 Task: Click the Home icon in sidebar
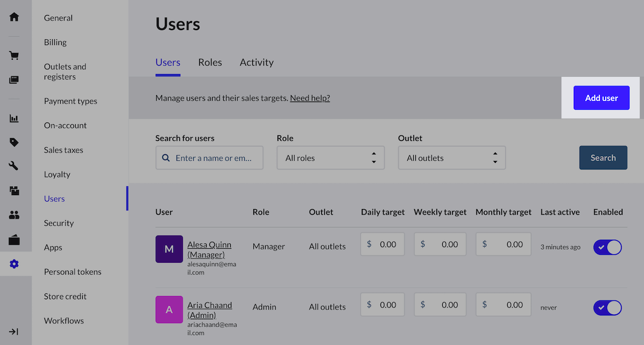(x=14, y=17)
